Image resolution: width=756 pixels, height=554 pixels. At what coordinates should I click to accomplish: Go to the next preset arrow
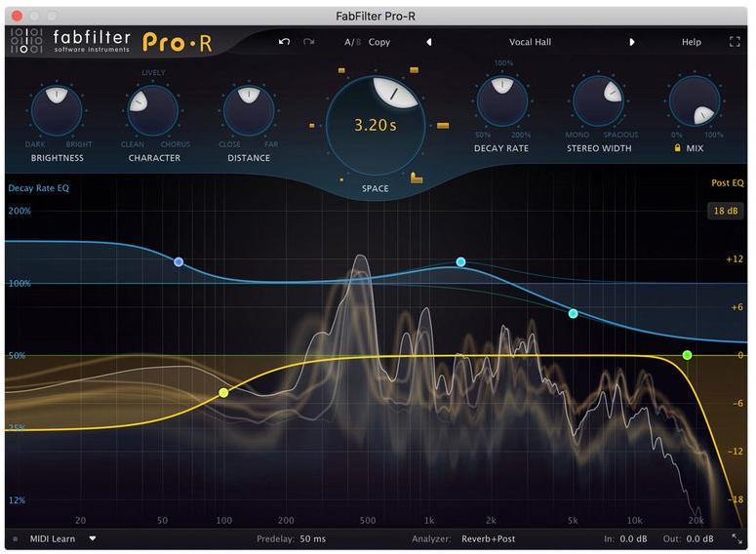[x=631, y=42]
